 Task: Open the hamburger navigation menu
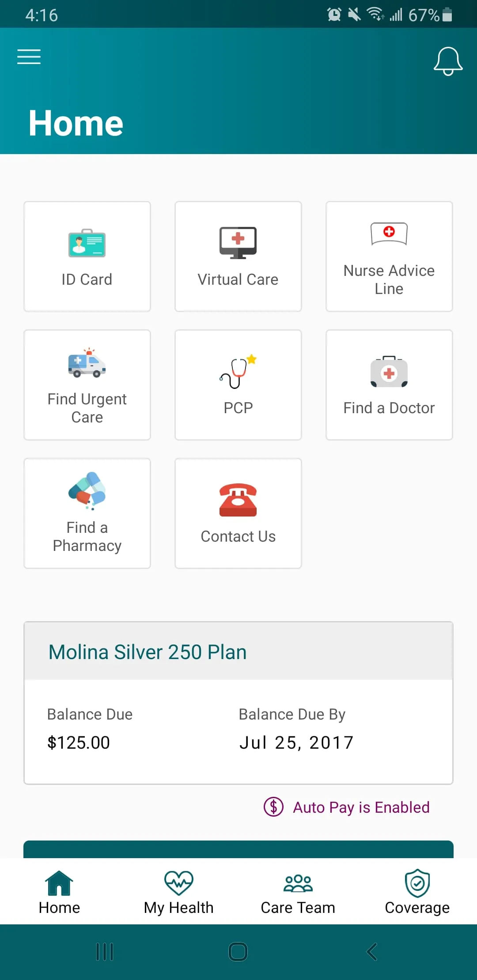click(x=29, y=57)
